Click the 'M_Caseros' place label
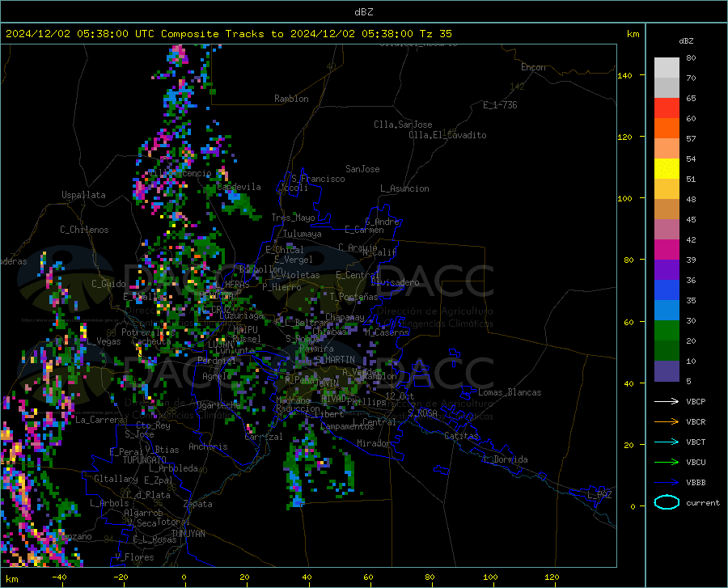Viewport: 728px width, 588px height. [387, 332]
